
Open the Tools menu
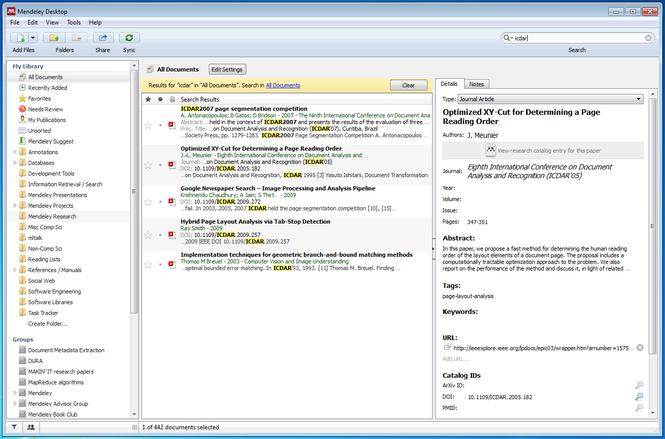(73, 22)
